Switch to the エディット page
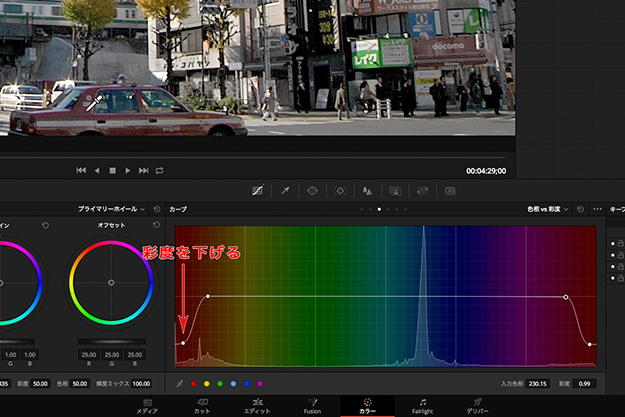 pos(257,405)
